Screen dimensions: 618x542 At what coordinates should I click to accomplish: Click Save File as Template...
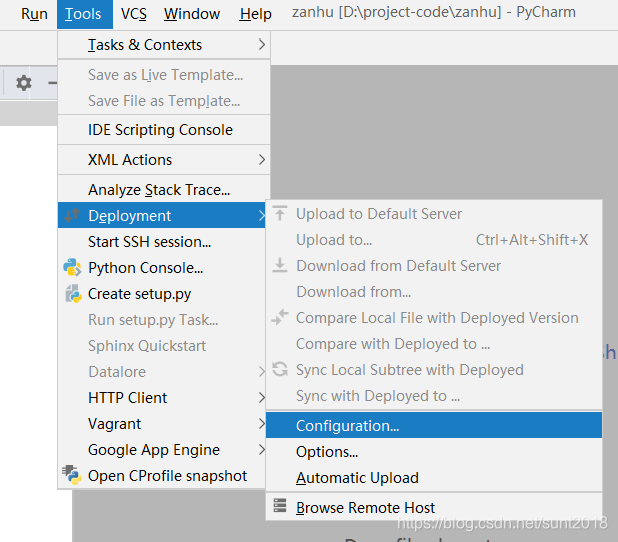click(164, 101)
